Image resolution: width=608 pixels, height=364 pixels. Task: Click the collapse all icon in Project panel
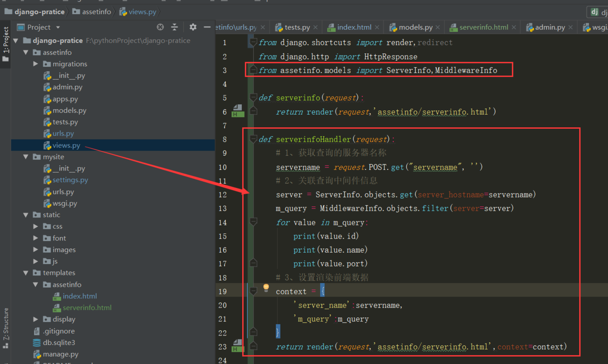pyautogui.click(x=175, y=27)
